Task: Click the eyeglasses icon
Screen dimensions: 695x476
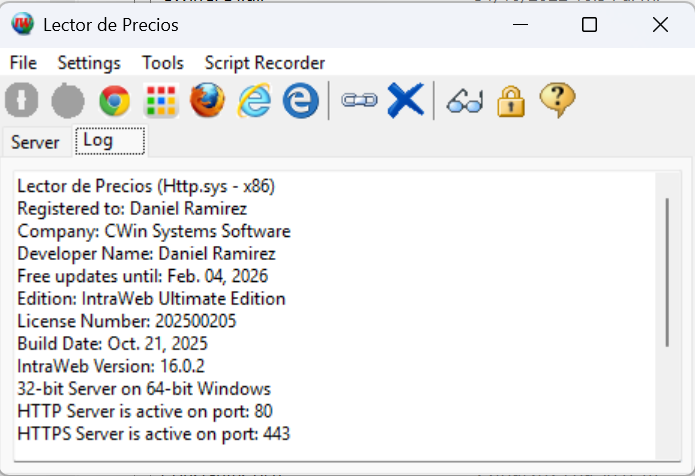Action: [465, 101]
